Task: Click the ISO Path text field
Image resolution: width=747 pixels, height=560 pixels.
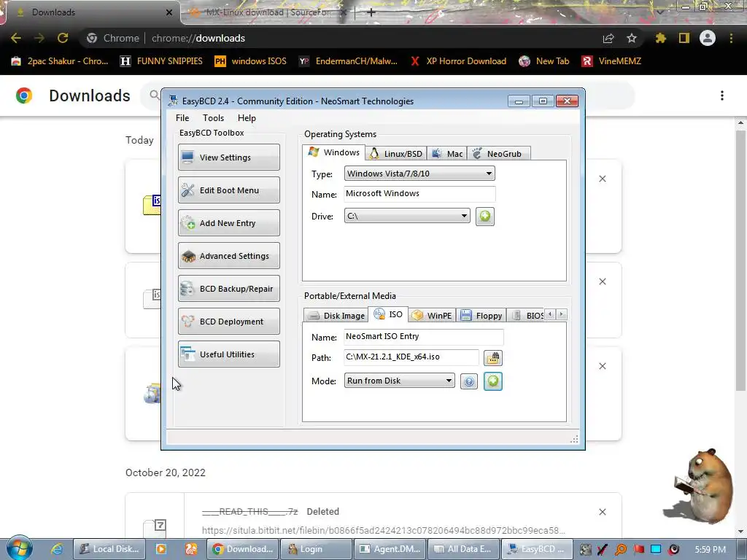Action: tap(411, 357)
